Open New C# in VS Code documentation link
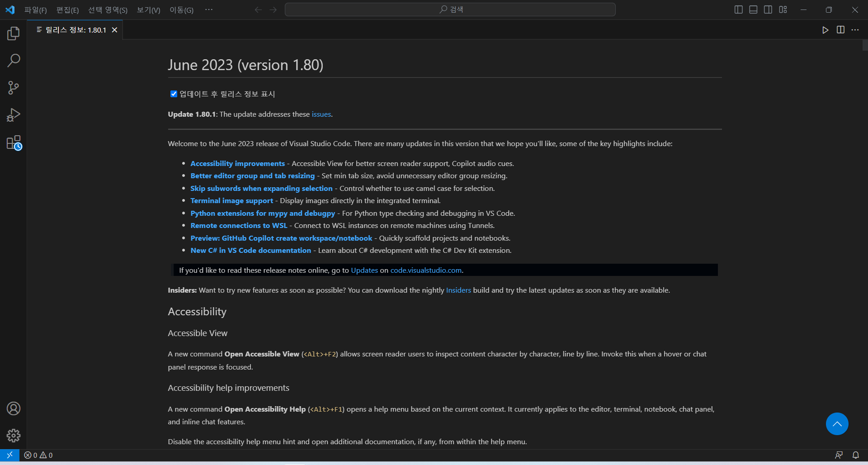 pos(250,251)
